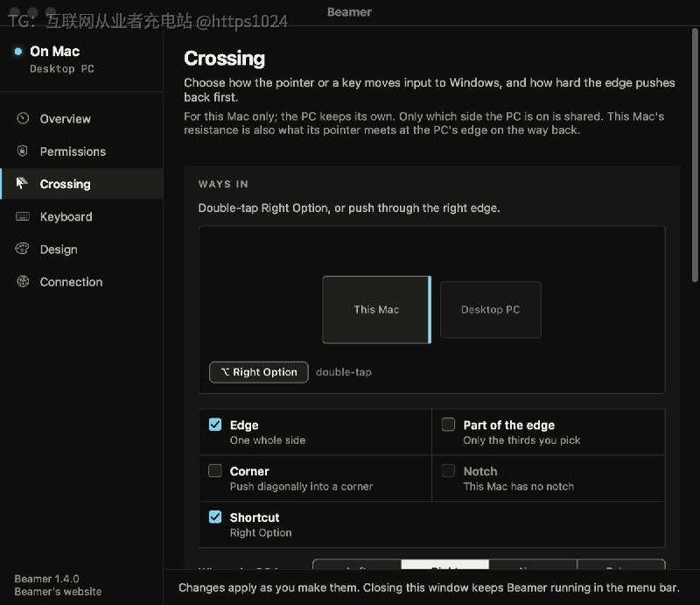This screenshot has width=700, height=605.
Task: Click the Design palette icon
Action: coord(23,249)
